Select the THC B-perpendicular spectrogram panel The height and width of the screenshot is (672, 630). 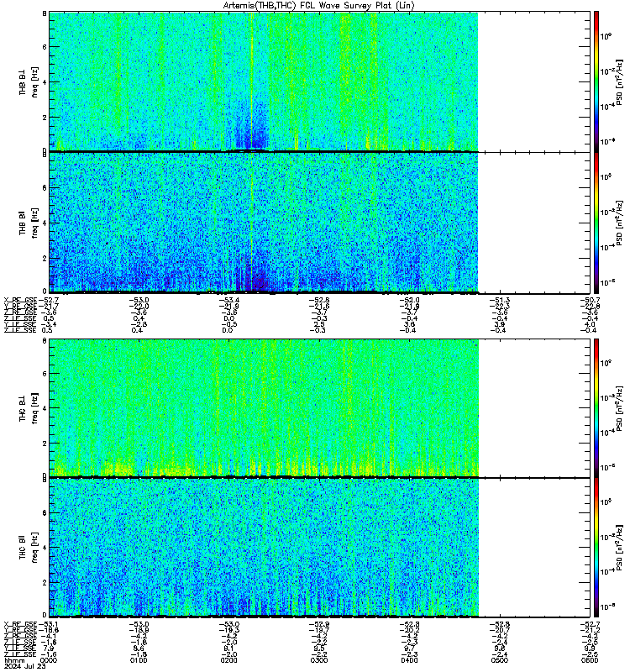coord(320,407)
